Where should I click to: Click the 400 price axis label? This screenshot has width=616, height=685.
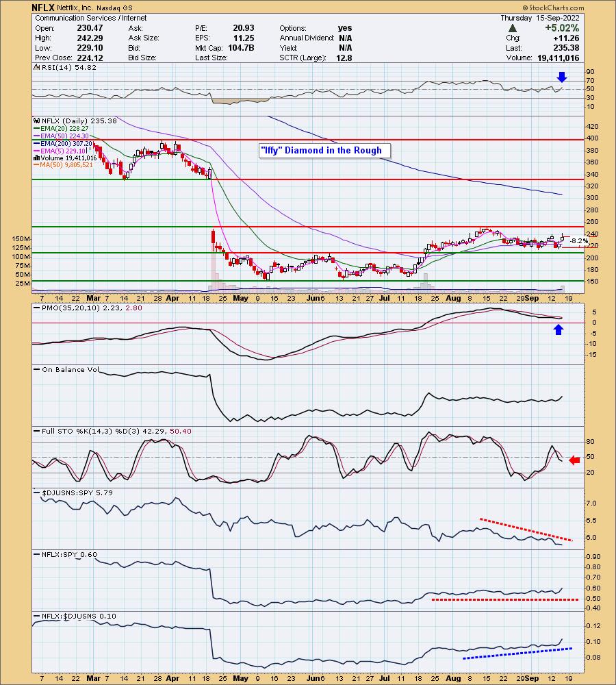(x=593, y=138)
